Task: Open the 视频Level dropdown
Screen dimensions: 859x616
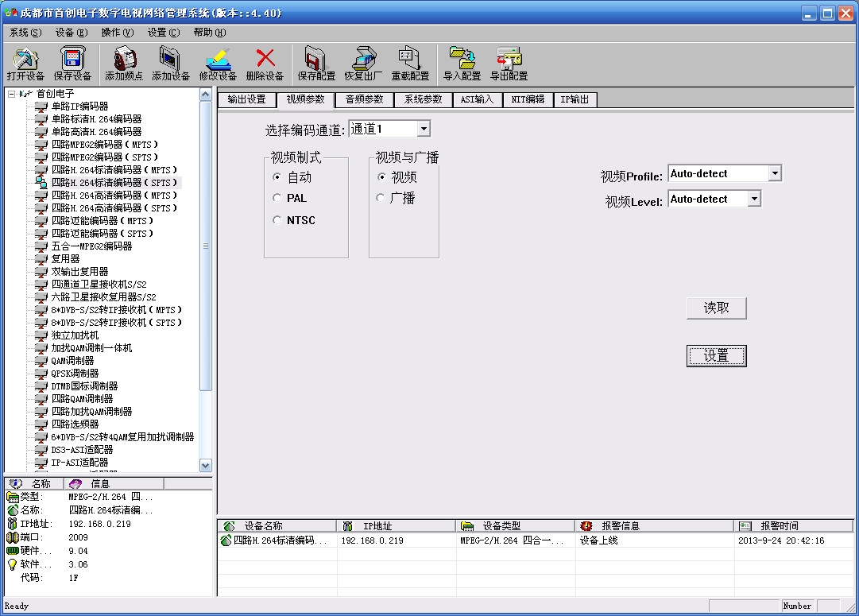Action: [x=754, y=199]
